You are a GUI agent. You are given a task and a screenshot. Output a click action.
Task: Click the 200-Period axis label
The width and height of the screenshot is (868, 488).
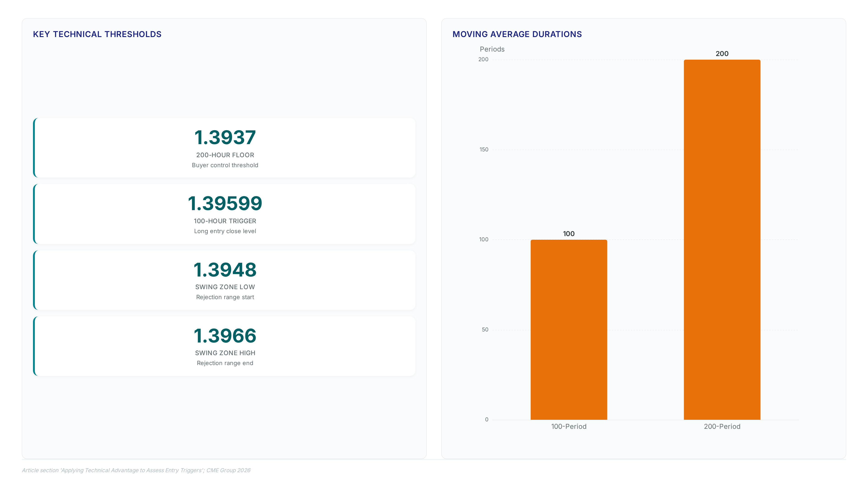[x=722, y=426]
